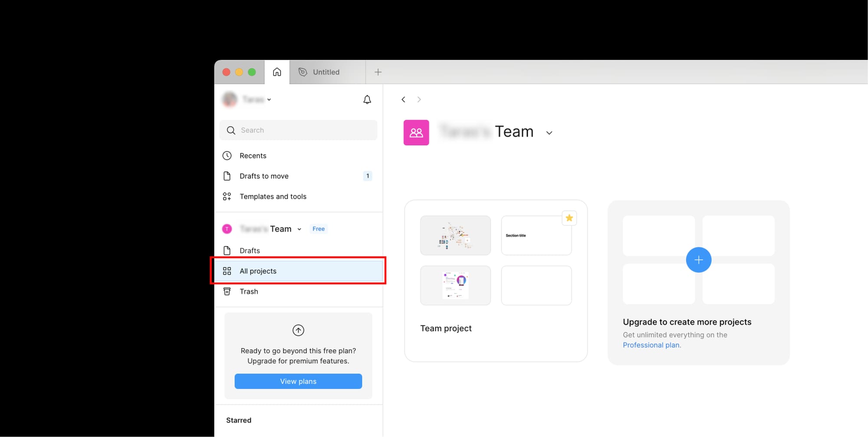Select All projects in sidebar
The image size is (868, 437).
click(x=298, y=271)
